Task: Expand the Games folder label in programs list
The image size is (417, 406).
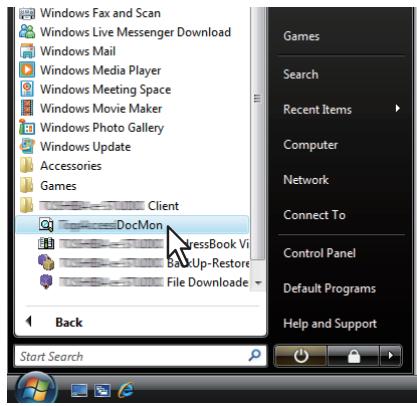Action: [58, 186]
